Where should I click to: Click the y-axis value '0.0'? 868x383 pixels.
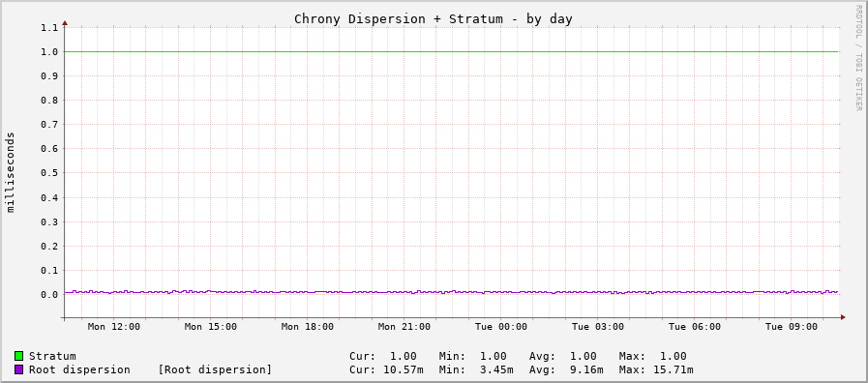(x=49, y=294)
